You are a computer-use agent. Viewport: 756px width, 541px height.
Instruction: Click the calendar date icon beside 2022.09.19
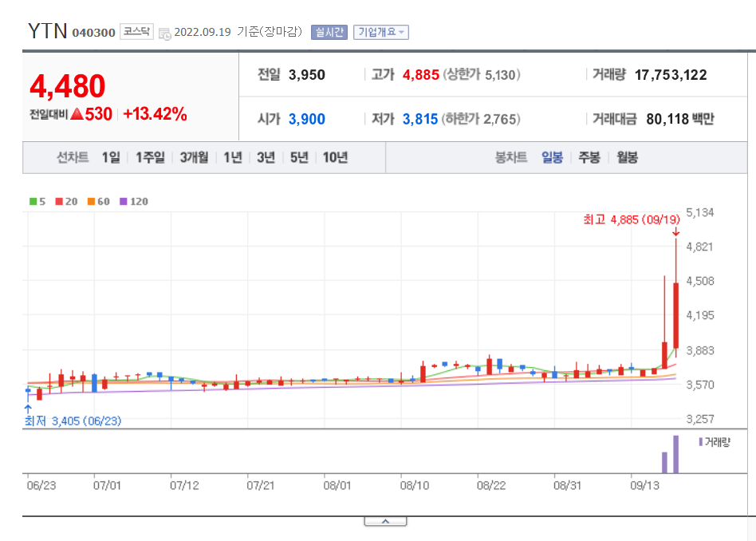pos(165,34)
